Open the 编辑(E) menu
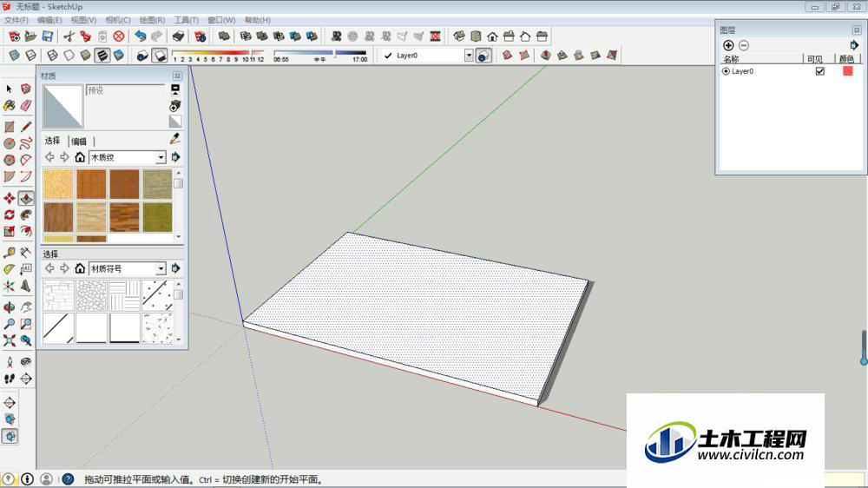This screenshot has width=868, height=488. pos(49,20)
